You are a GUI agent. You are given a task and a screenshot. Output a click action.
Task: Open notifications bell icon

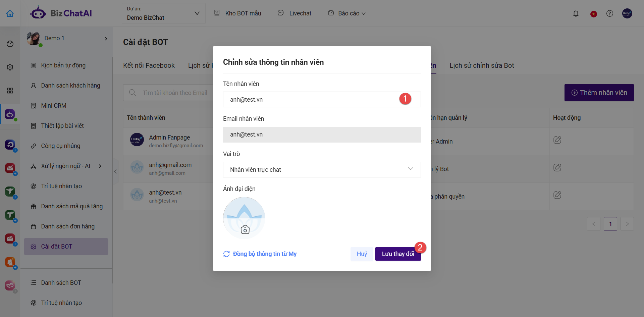[576, 13]
